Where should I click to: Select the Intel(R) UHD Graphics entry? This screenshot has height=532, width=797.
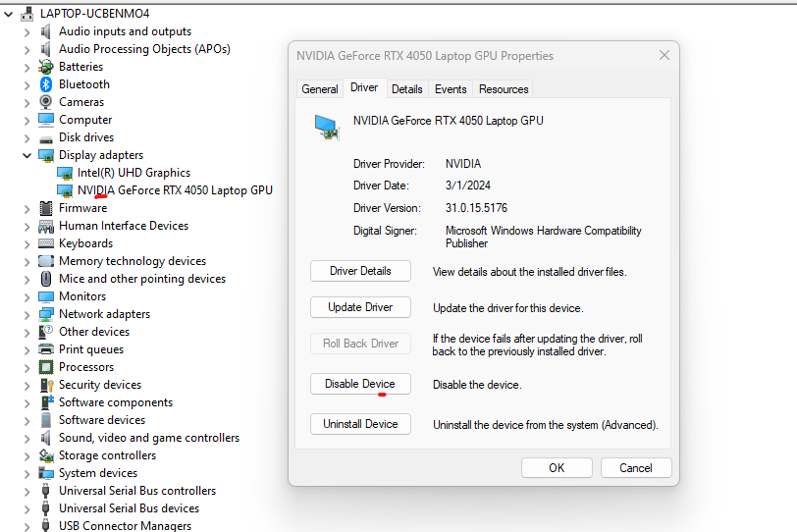(x=133, y=173)
